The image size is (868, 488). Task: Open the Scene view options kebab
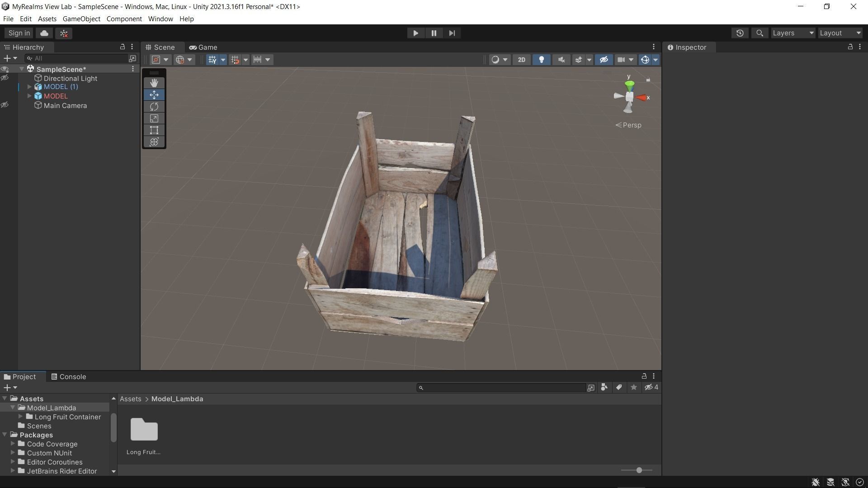pos(654,47)
